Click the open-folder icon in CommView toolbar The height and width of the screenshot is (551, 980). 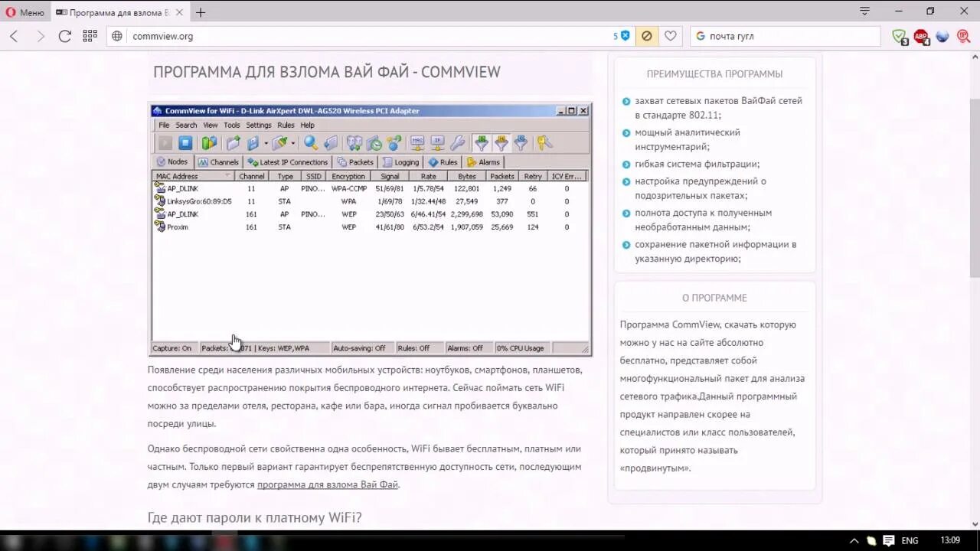(234, 143)
